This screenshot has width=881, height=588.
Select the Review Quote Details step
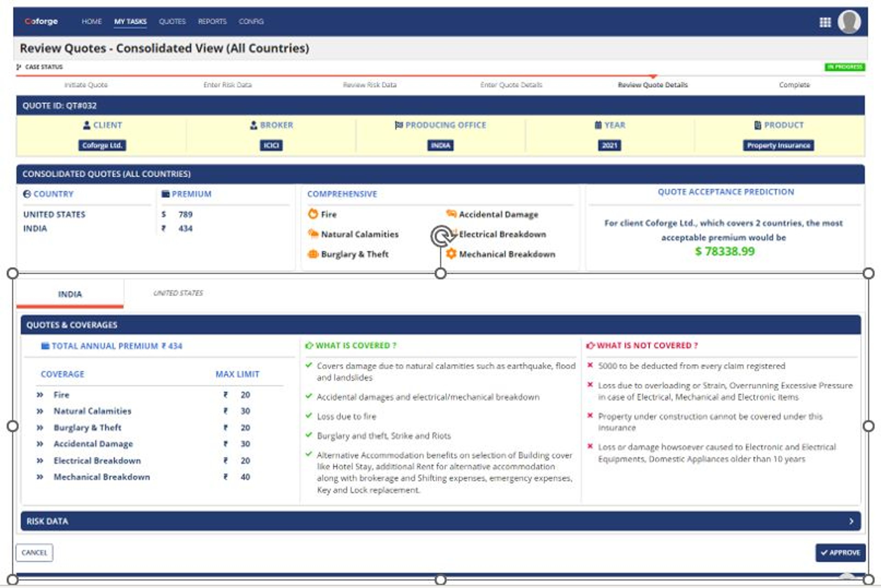point(652,85)
